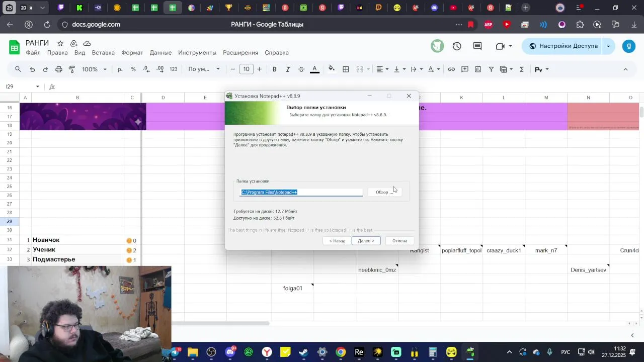Open the Вставка menu
Image resolution: width=644 pixels, height=362 pixels.
click(x=103, y=53)
